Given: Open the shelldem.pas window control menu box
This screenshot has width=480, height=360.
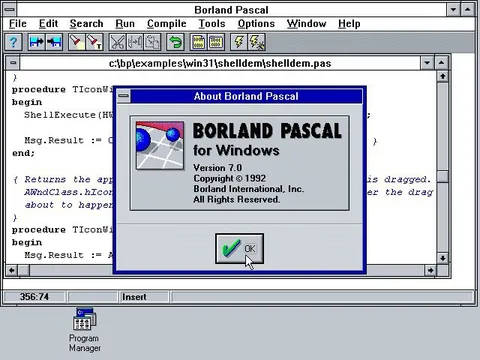Looking at the screenshot, I should coord(13,63).
